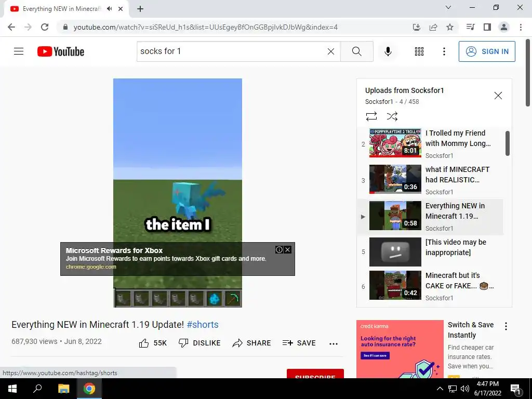The image size is (532, 399).
Task: Open the network icon in system tray
Action: pyautogui.click(x=453, y=389)
